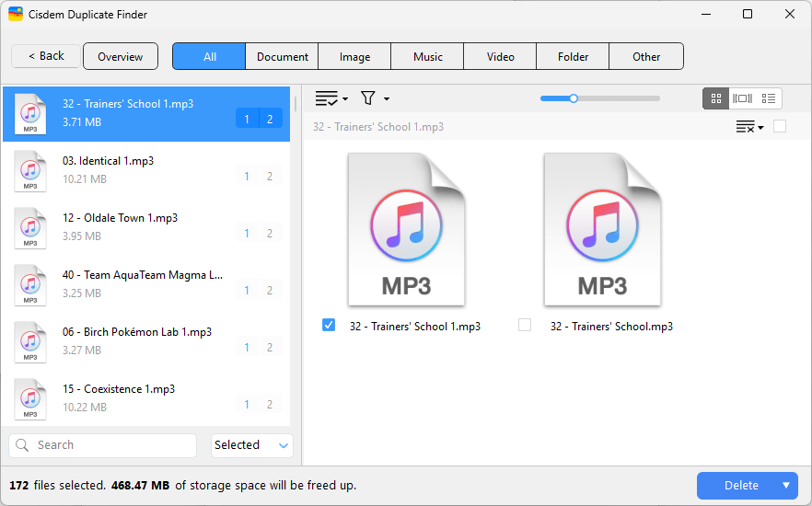
Task: Open the Delete button options arrow
Action: tap(786, 486)
